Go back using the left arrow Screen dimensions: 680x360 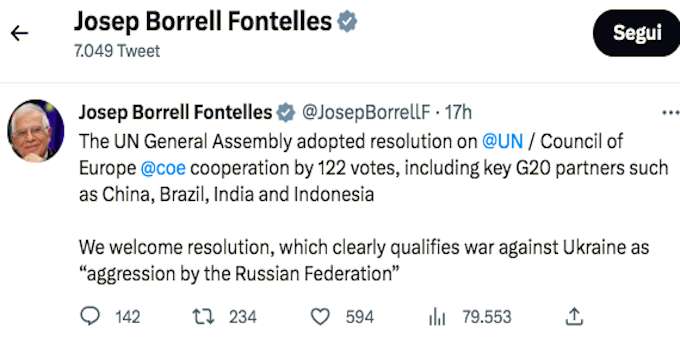[x=20, y=33]
